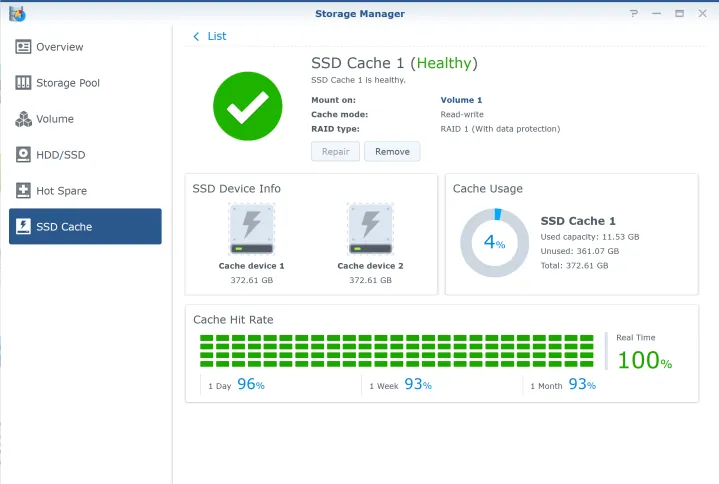Click the Unused: 361.07 GB text
Screen dimensions: 719x484
(580, 251)
